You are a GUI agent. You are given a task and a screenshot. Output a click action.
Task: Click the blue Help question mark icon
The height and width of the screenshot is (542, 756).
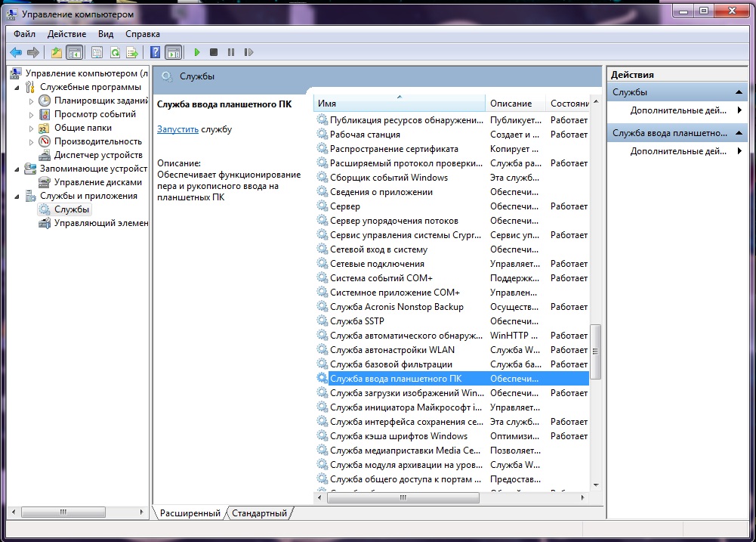pyautogui.click(x=155, y=52)
